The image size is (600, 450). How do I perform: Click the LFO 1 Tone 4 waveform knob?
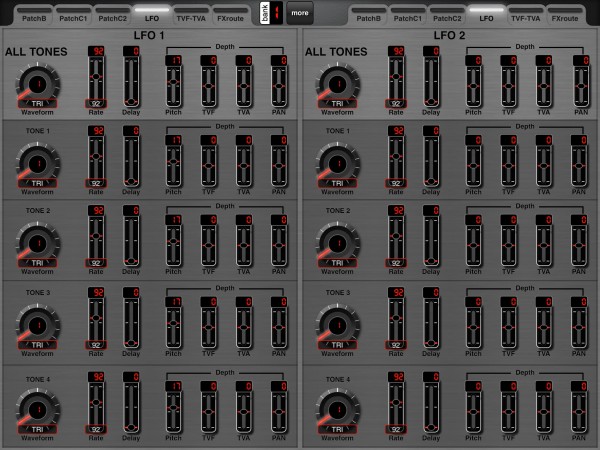38,409
